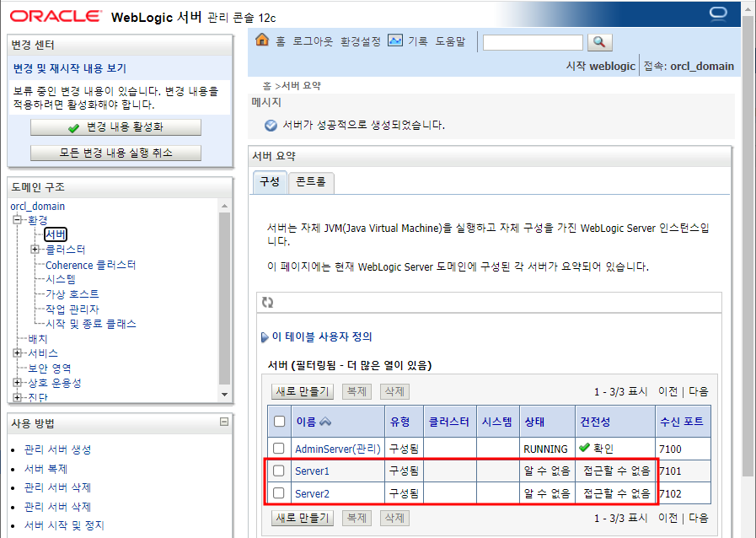The height and width of the screenshot is (538, 756).
Task: Expand the 이 테이블 사용자 정의 triangle
Action: tap(264, 336)
